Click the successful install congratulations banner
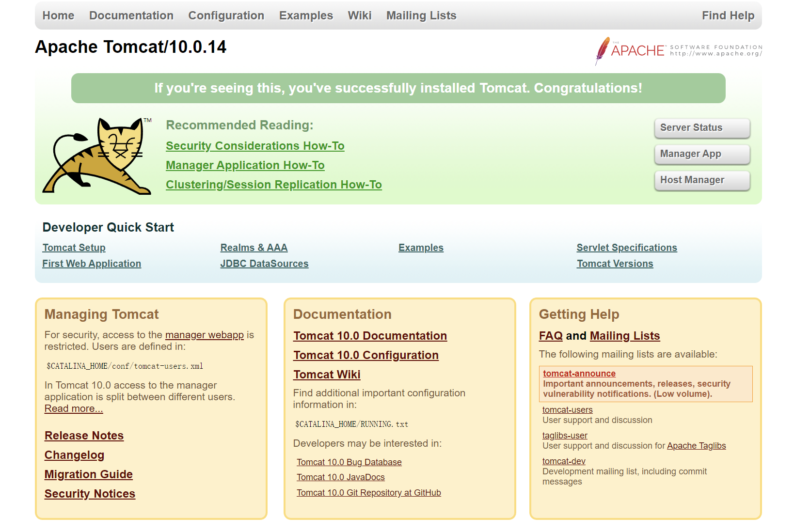This screenshot has width=794, height=532. click(x=398, y=88)
